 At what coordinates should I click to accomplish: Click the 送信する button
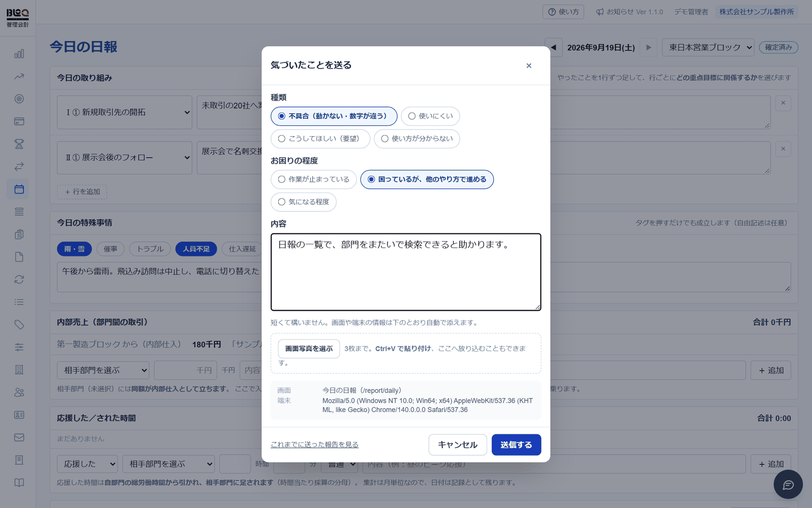click(x=516, y=445)
